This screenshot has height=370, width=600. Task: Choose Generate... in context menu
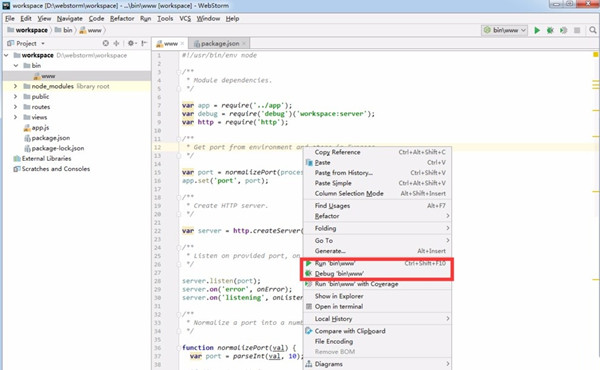[377, 251]
